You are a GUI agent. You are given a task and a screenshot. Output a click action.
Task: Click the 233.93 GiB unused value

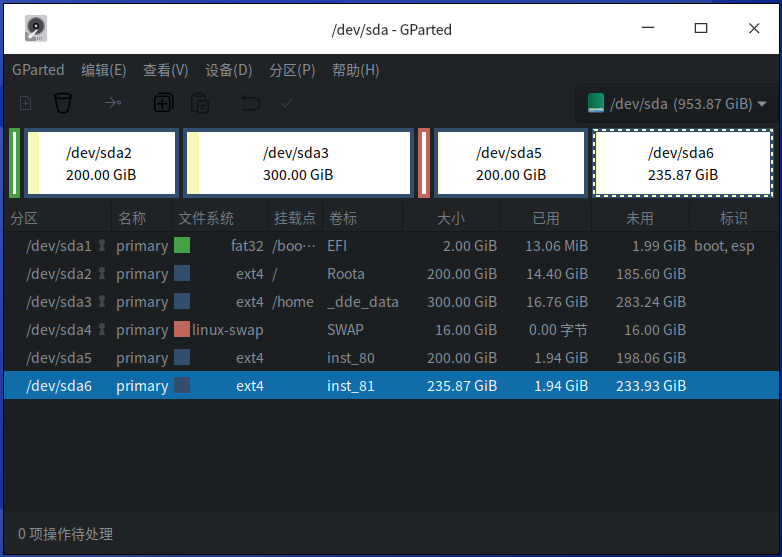pyautogui.click(x=651, y=385)
